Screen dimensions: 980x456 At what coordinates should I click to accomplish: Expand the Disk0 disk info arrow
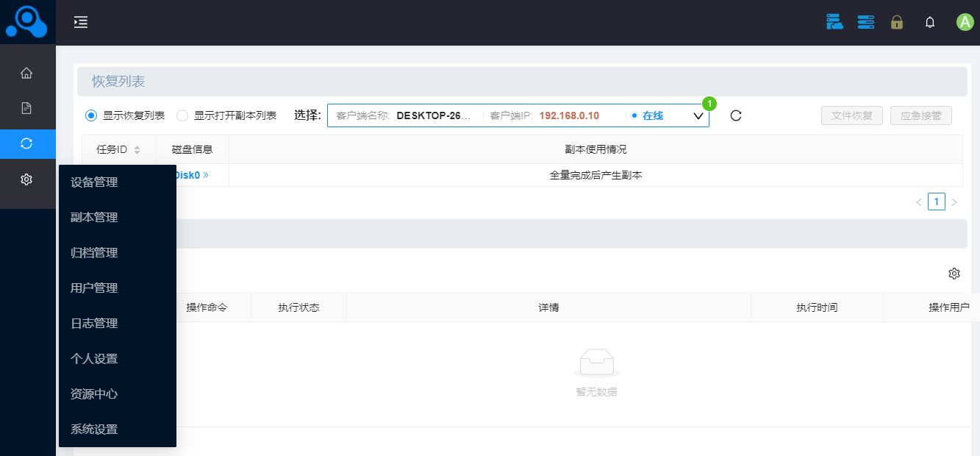[x=206, y=175]
